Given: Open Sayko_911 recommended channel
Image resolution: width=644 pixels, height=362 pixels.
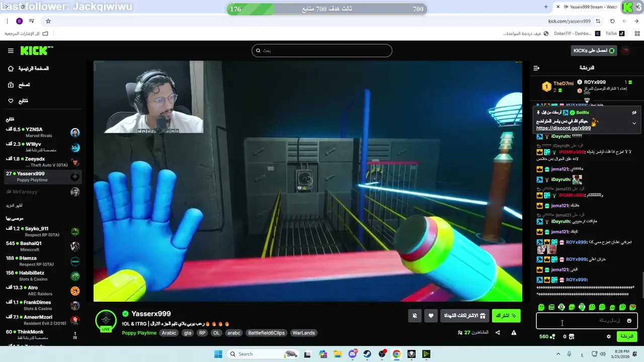Looking at the screenshot, I should click(42, 231).
